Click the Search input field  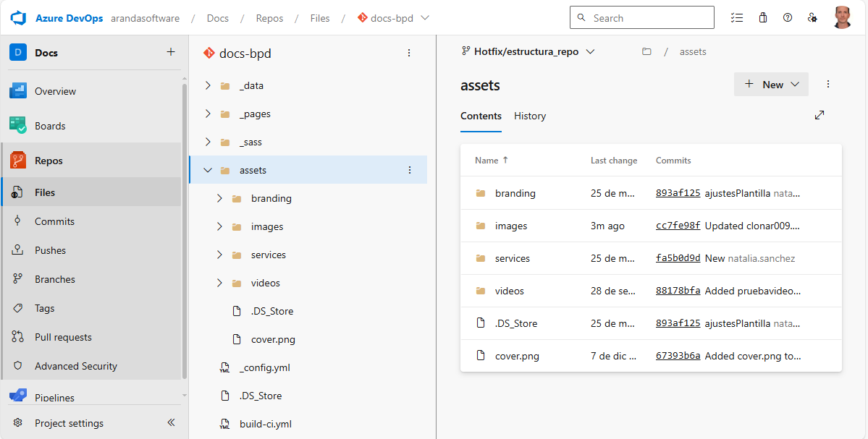(x=649, y=18)
